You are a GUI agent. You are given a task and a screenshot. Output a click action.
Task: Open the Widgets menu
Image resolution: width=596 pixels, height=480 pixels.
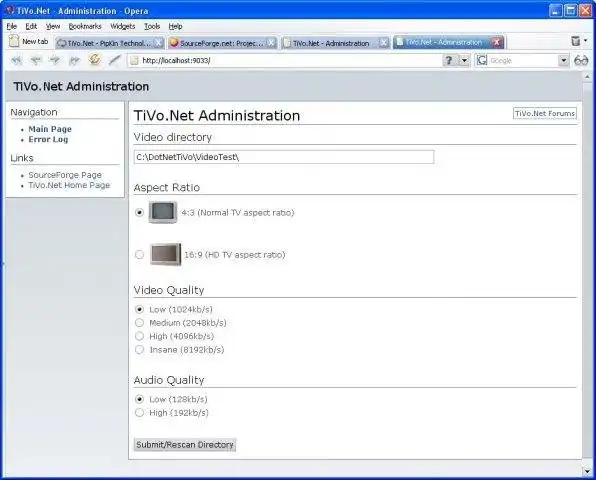point(123,26)
